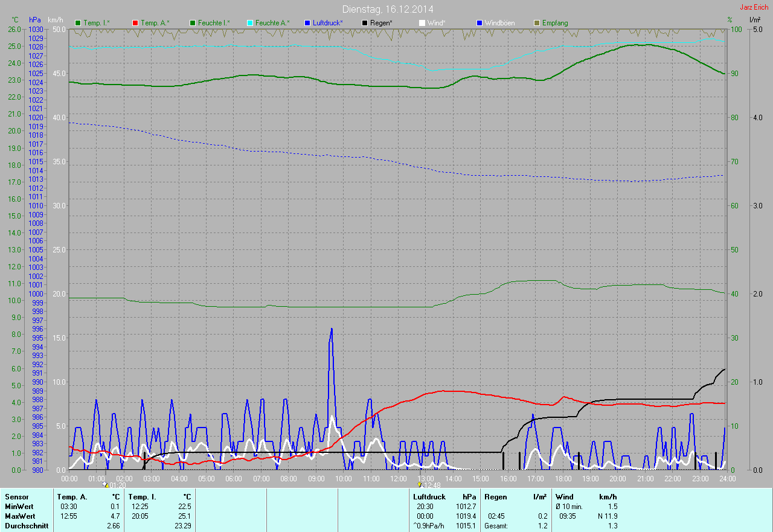
Task: Click the blue Windböen legend square
Action: (480, 23)
